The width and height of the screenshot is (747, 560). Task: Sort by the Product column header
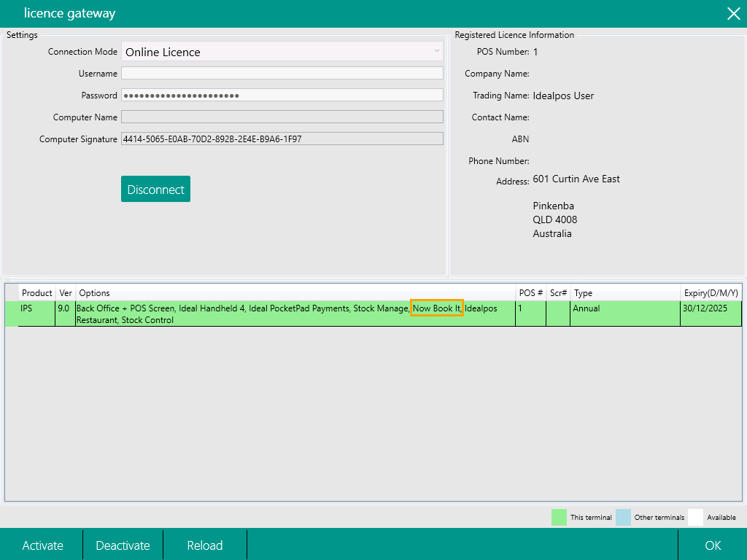(36, 293)
